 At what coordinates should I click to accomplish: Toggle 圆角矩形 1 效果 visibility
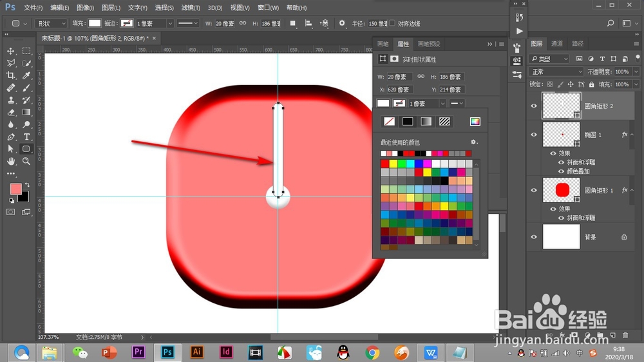553,209
